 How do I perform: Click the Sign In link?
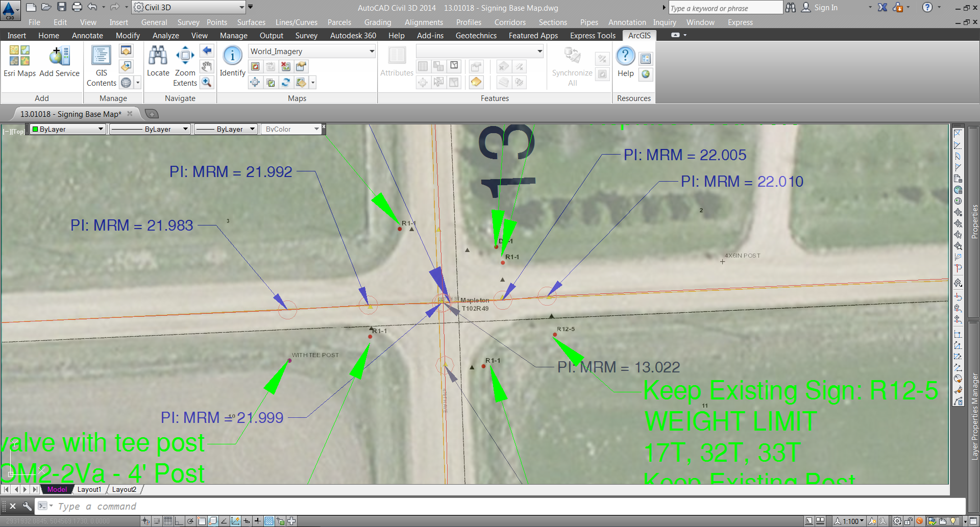(825, 8)
